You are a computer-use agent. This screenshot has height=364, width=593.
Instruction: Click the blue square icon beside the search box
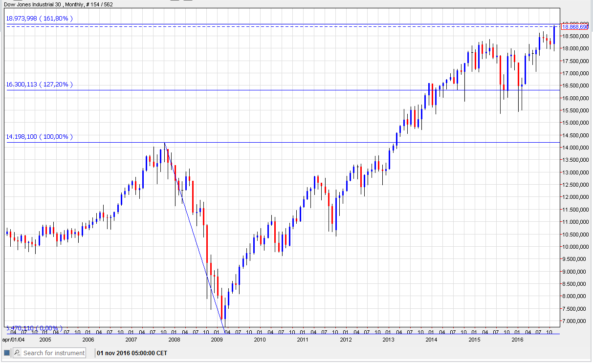point(7,353)
